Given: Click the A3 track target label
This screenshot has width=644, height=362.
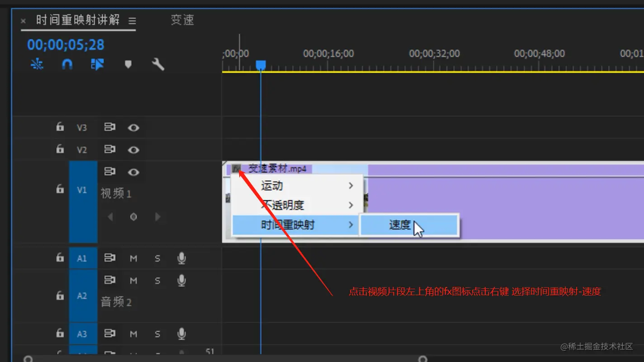Looking at the screenshot, I should click(x=83, y=334).
